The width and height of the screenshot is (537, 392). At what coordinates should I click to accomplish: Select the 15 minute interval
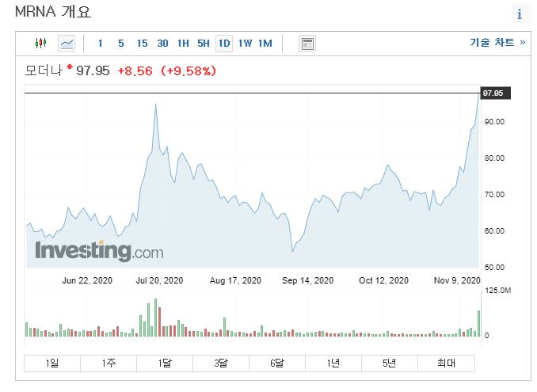[142, 44]
